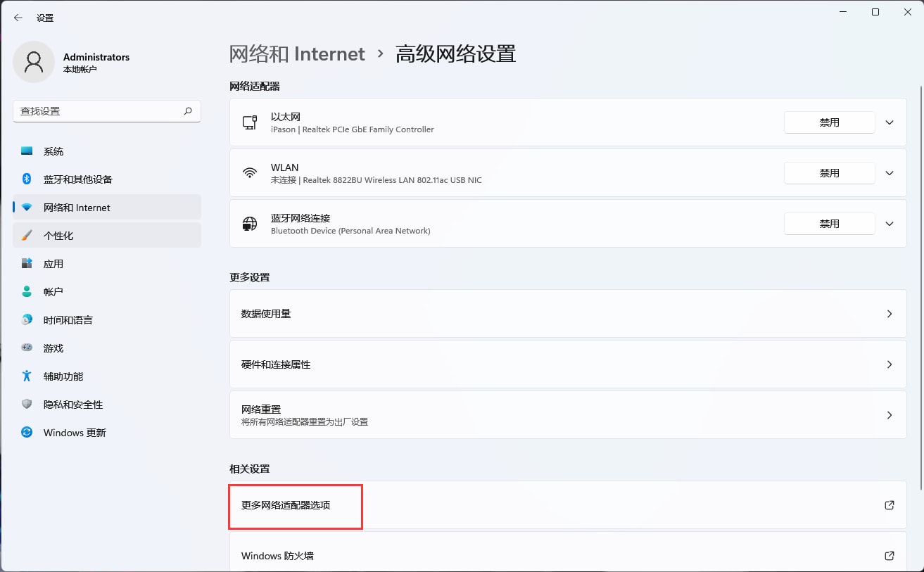Click the search magnifier icon
The width and height of the screenshot is (924, 572).
pyautogui.click(x=188, y=111)
